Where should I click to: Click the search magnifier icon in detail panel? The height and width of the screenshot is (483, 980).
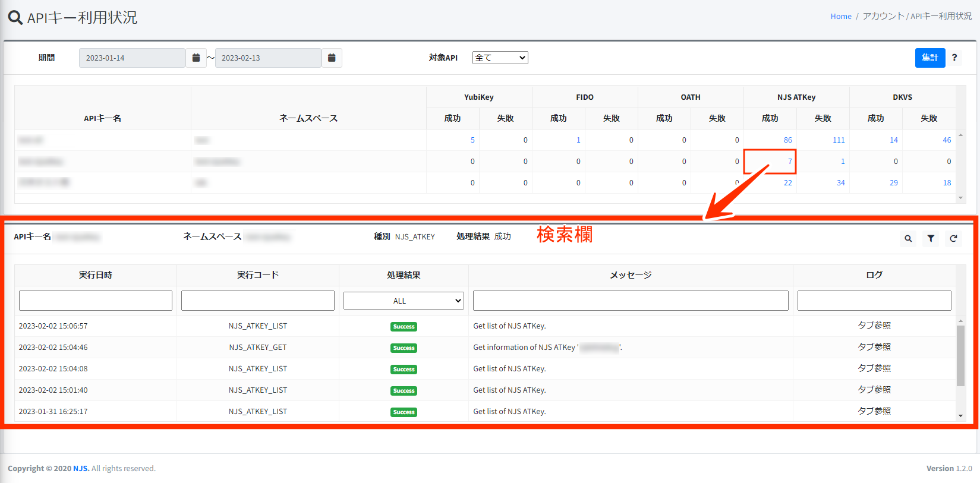click(908, 238)
